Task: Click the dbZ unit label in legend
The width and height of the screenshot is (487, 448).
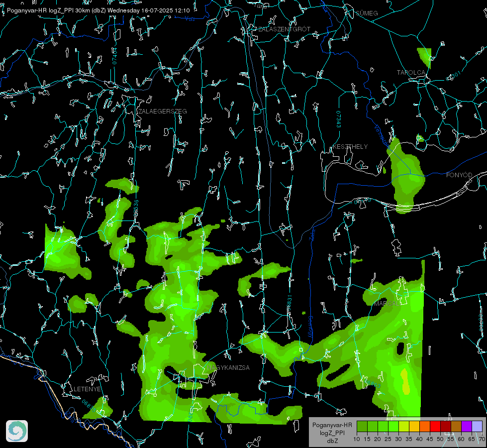Action: point(332,441)
